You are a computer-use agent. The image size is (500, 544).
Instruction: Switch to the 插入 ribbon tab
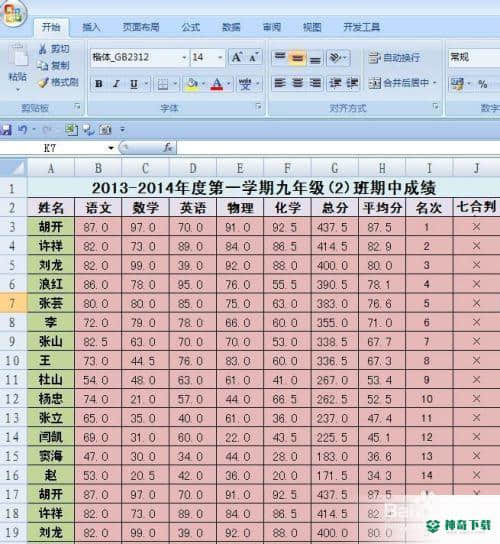(91, 27)
